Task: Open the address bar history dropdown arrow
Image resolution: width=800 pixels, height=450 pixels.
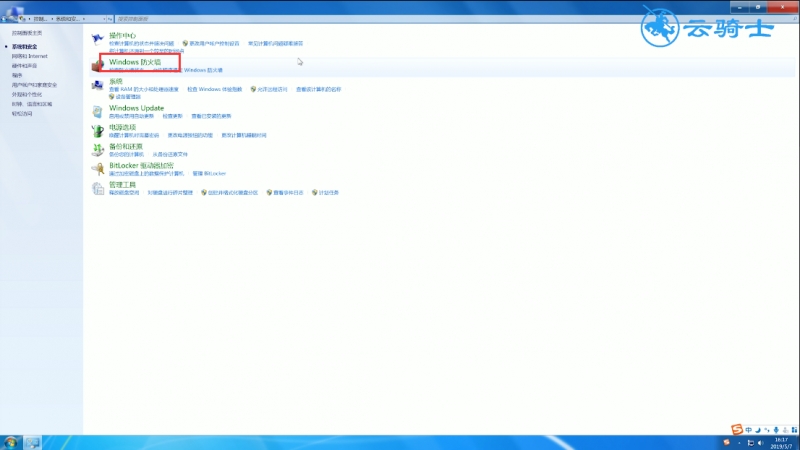Action: (104, 19)
